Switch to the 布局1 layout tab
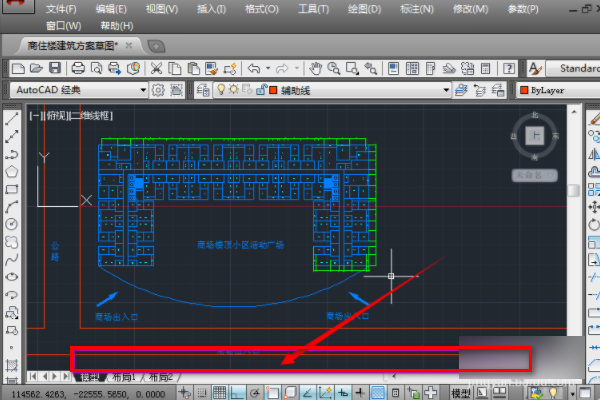This screenshot has height=400, width=600. tap(123, 377)
